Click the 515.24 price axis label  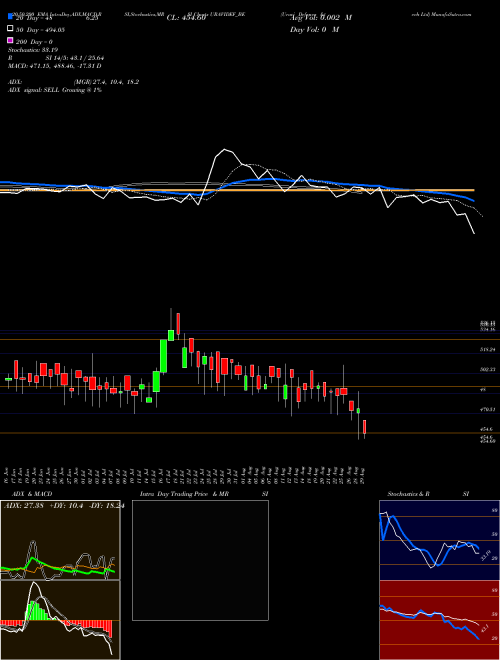tap(487, 349)
